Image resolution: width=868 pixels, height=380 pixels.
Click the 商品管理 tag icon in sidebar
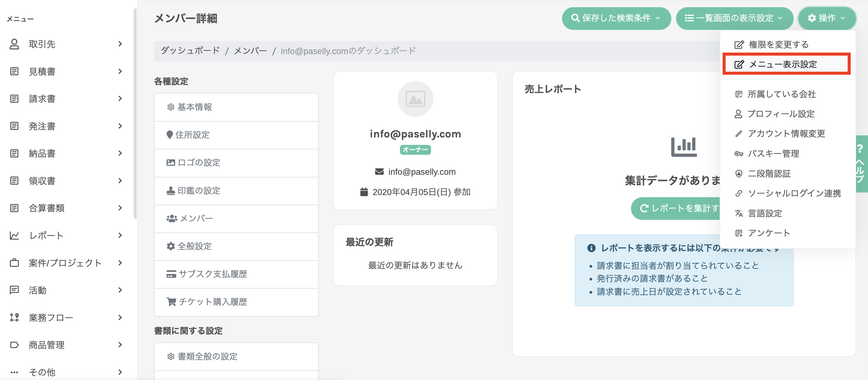tap(14, 344)
